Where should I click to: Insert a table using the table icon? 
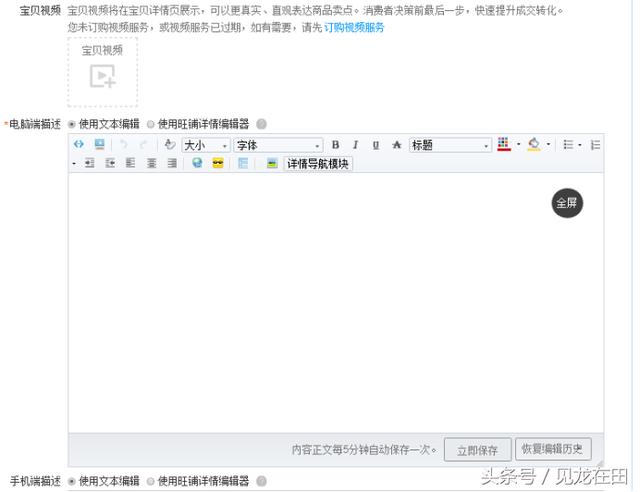coord(243,163)
